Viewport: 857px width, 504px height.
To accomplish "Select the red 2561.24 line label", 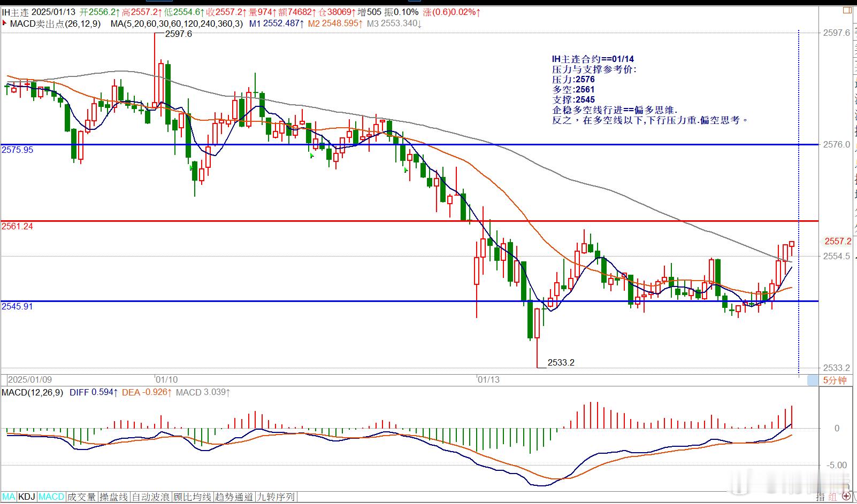I will pyautogui.click(x=17, y=227).
